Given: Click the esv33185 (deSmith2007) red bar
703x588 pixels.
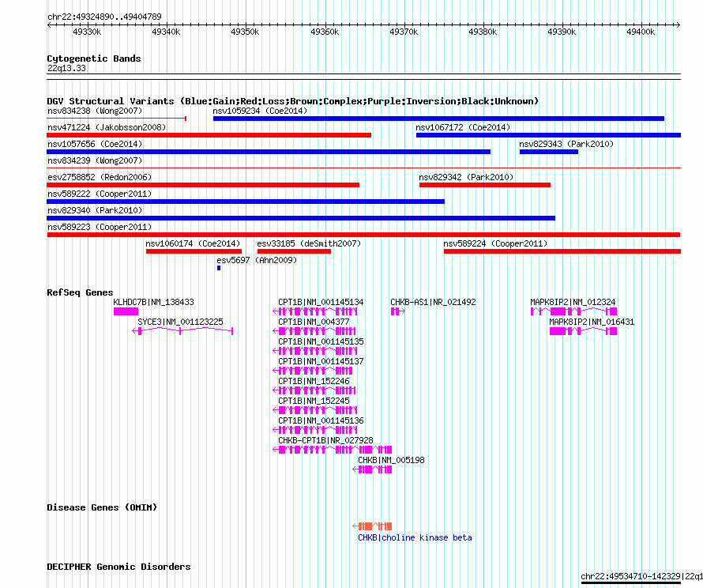Looking at the screenshot, I should [x=294, y=251].
